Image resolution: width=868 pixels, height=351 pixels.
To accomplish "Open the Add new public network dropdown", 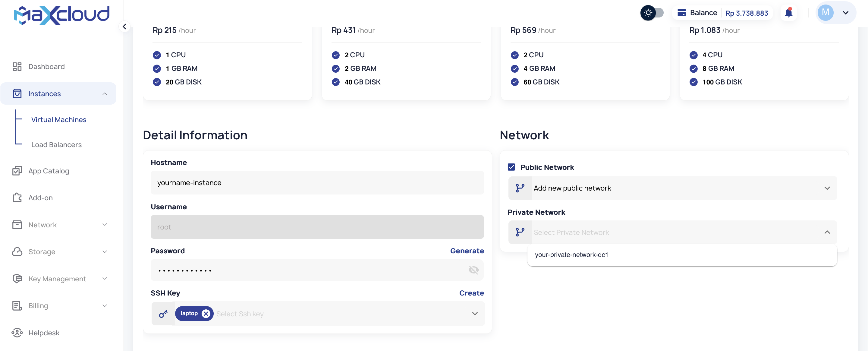I will (x=673, y=188).
